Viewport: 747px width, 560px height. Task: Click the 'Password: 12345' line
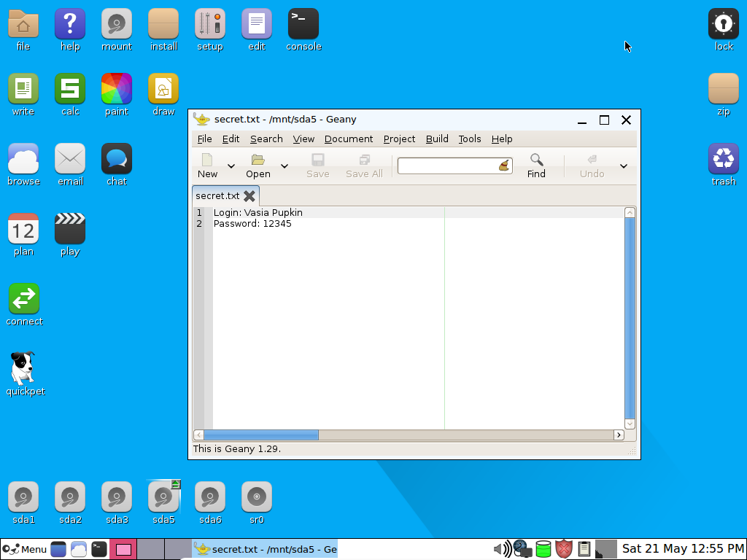click(x=252, y=223)
